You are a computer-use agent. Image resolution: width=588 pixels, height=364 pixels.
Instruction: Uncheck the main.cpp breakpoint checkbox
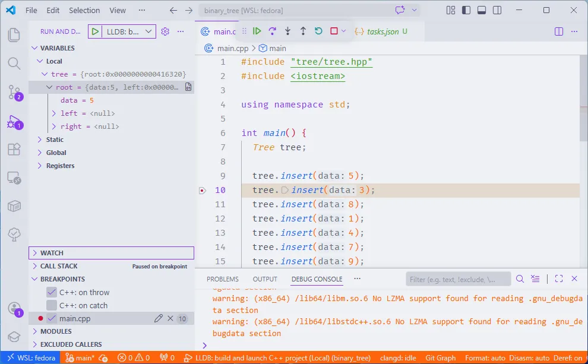52,318
